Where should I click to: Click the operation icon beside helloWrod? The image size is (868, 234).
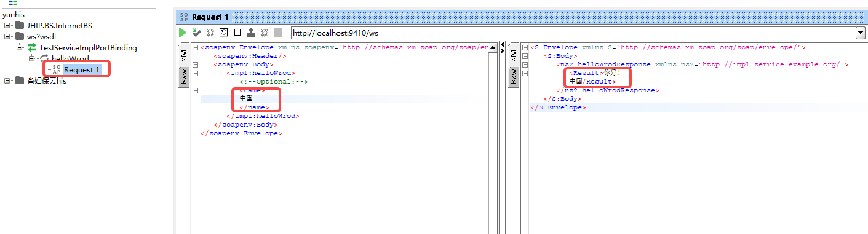point(44,58)
